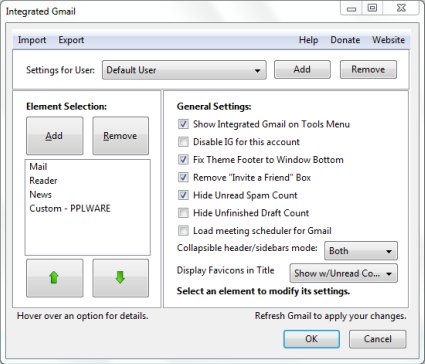Select Reader in the element list
The image size is (425, 364).
[x=87, y=181]
